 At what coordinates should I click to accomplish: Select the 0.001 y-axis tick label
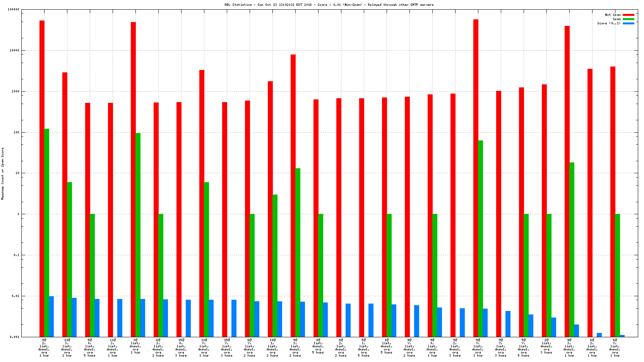[x=15, y=337]
